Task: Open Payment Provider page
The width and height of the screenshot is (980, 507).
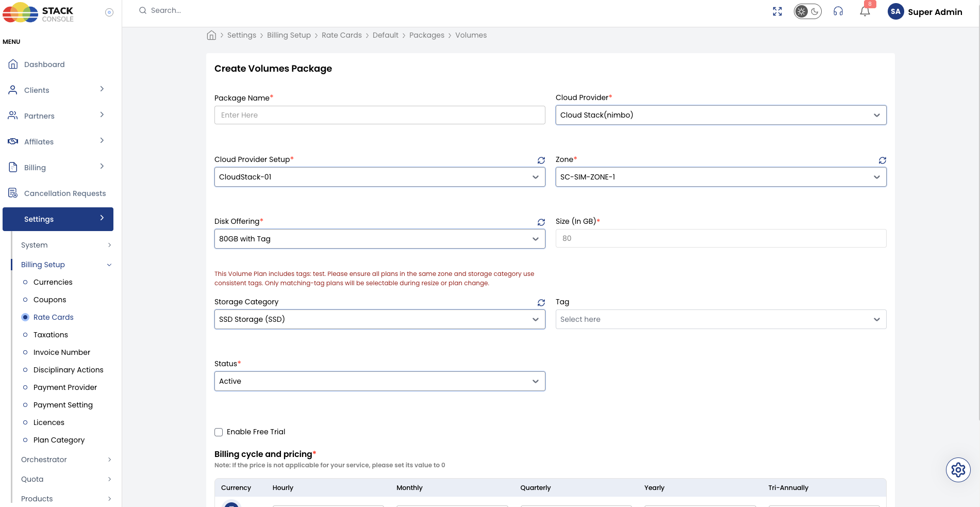Action: pos(65,387)
